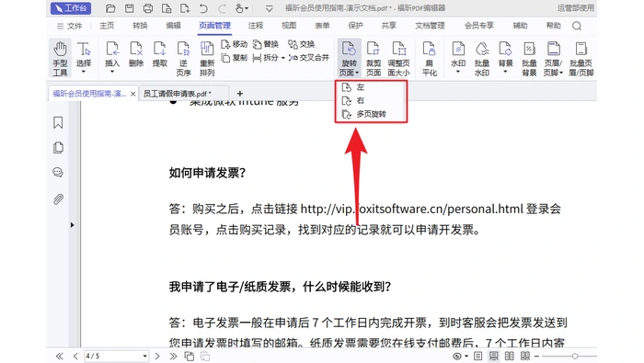
Task: Go to the last page
Action: tap(173, 356)
